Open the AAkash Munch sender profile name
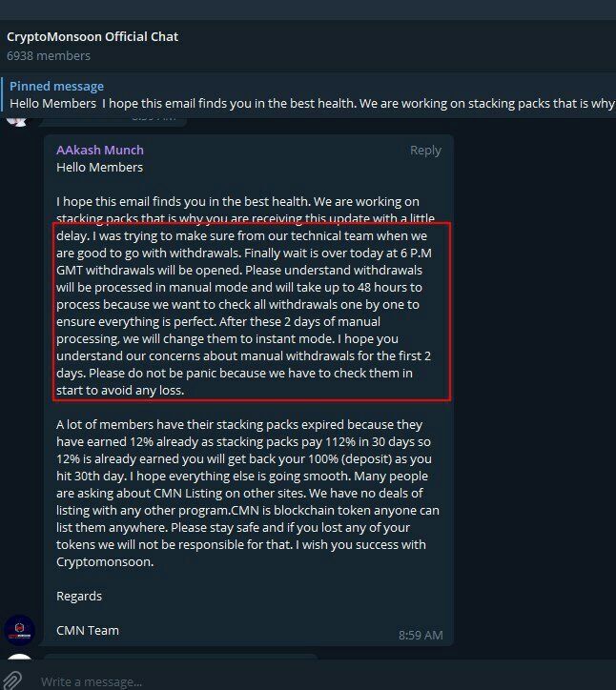 tap(100, 150)
